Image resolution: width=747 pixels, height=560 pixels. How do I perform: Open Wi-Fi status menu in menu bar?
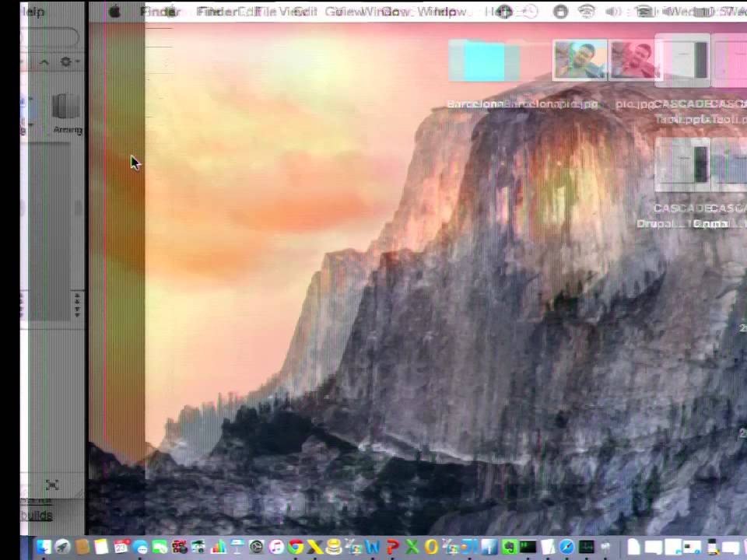click(587, 11)
